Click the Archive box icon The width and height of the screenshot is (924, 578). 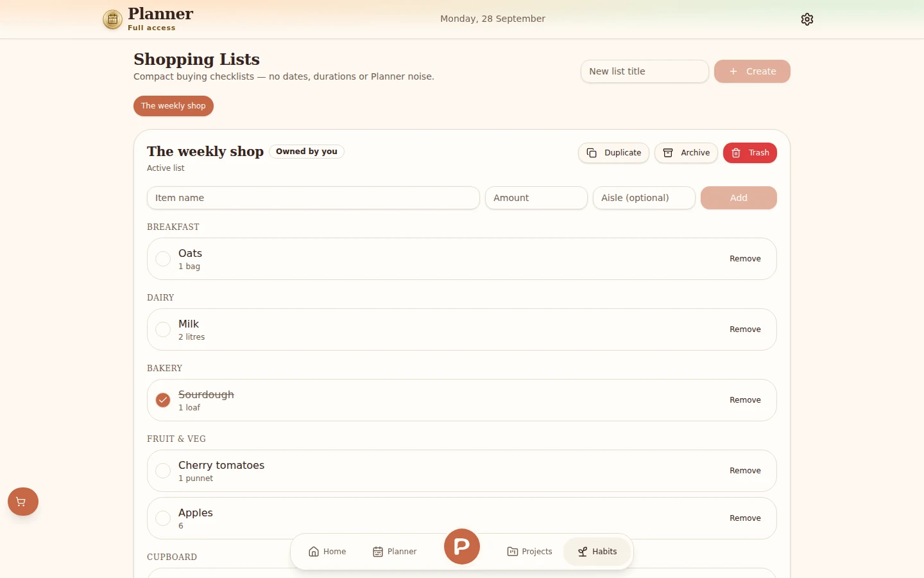point(668,153)
